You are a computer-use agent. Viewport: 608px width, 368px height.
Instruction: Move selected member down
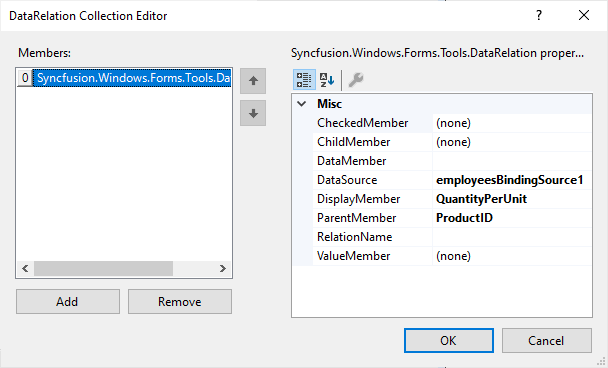(253, 113)
